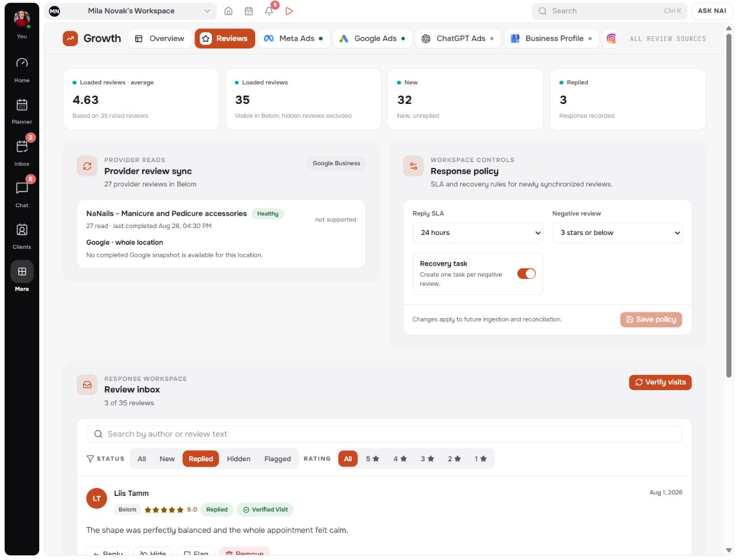
Task: Click the vertical page scrollbar
Action: [729, 205]
